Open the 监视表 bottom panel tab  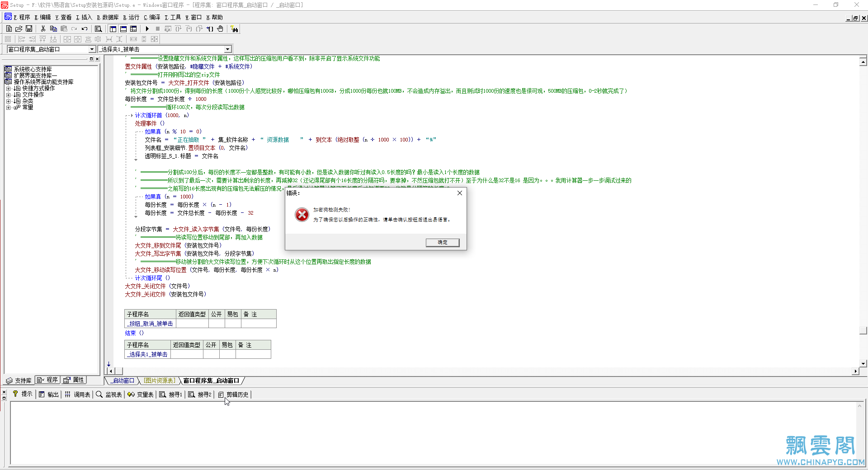[x=109, y=395]
